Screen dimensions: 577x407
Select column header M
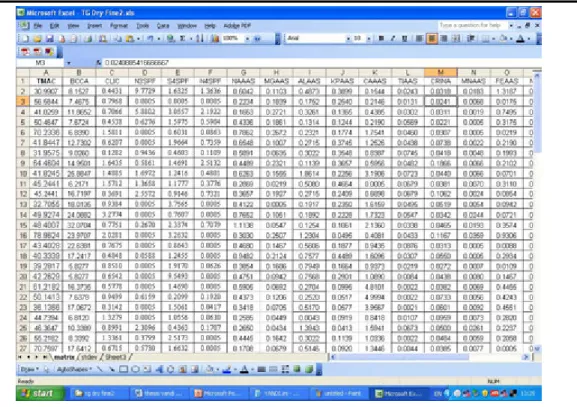(x=440, y=72)
